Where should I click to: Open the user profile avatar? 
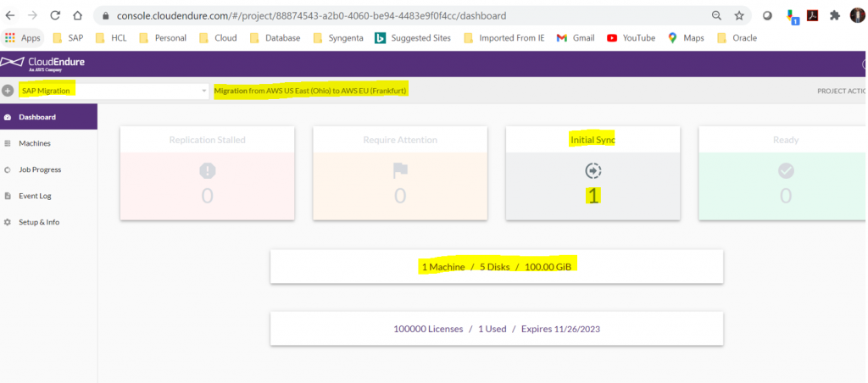[858, 15]
